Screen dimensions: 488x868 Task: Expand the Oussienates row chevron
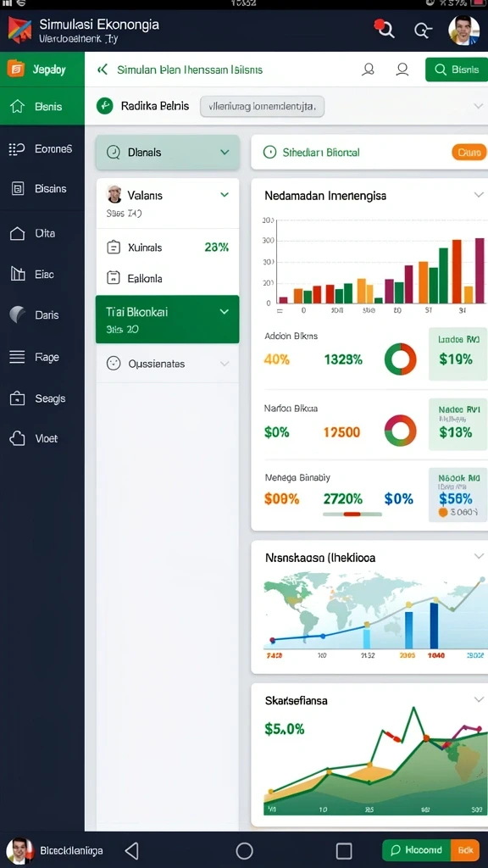(x=224, y=364)
